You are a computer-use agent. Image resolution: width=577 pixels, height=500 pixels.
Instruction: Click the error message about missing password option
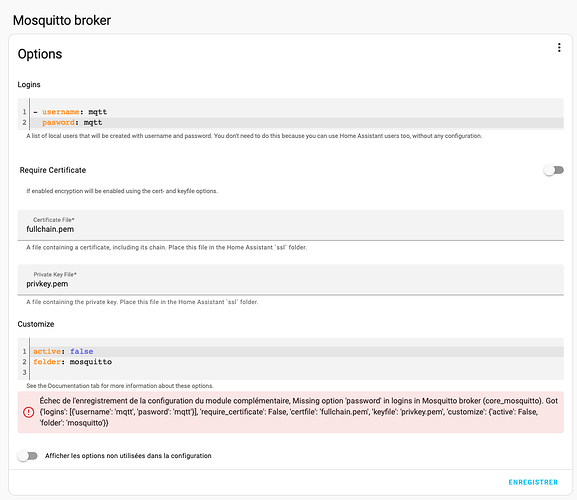299,412
